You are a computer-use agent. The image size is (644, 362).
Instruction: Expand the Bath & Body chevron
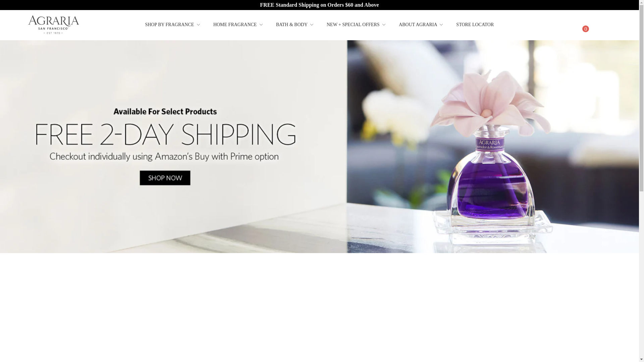(x=312, y=25)
